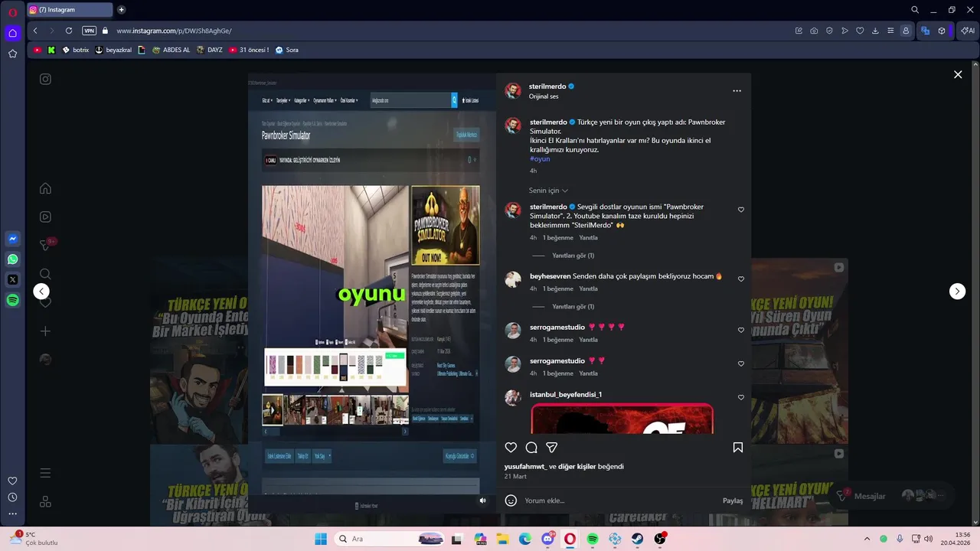Show hidden system tray icons chevron
The image size is (980, 551).
coord(867,539)
